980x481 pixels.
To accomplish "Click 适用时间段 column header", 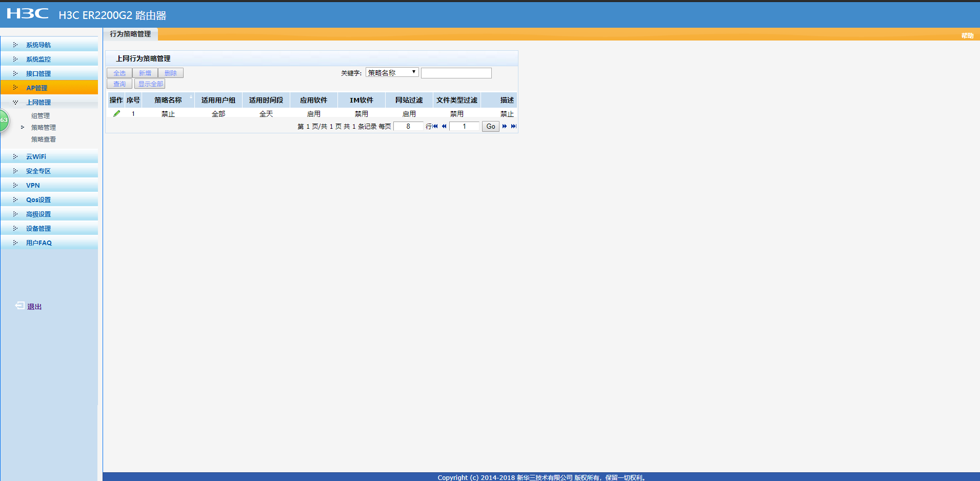I will [x=266, y=100].
